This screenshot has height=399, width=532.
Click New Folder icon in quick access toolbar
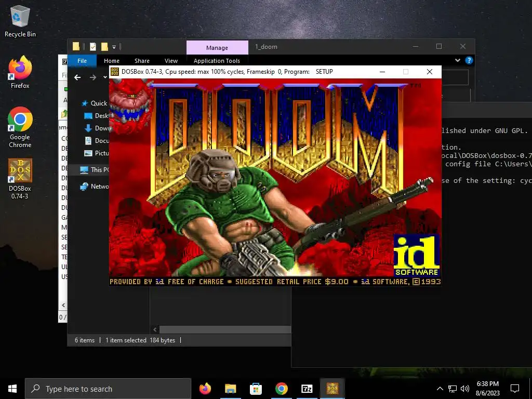(x=104, y=46)
